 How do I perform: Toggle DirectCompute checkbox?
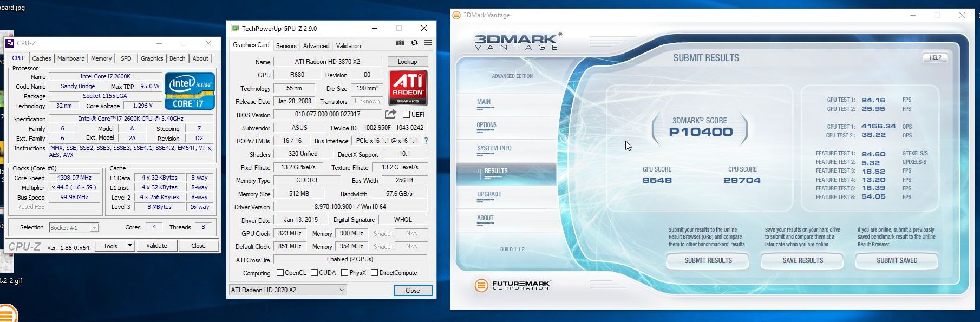pyautogui.click(x=374, y=273)
